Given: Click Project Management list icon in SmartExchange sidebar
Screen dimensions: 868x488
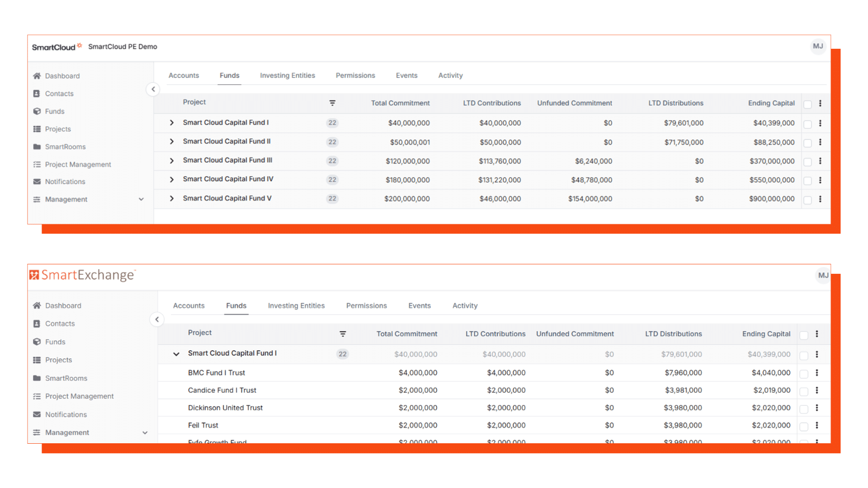Looking at the screenshot, I should click(x=37, y=396).
